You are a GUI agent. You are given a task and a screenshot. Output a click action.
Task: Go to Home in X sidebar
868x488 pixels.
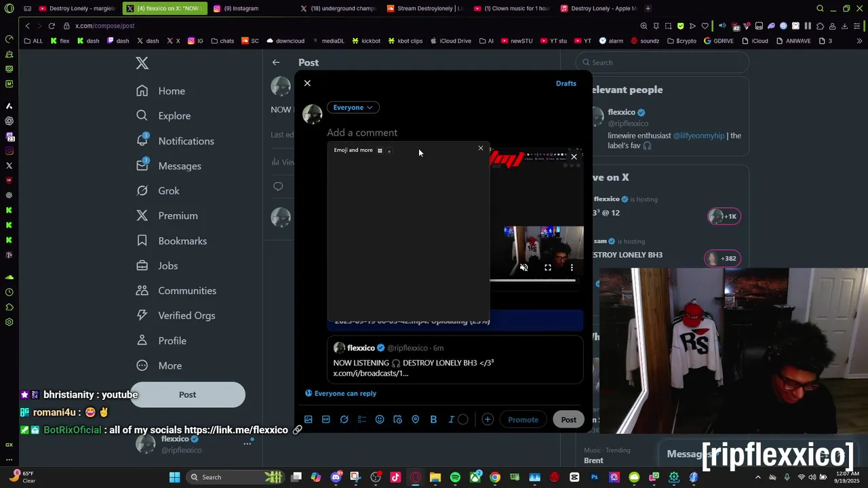[161, 91]
